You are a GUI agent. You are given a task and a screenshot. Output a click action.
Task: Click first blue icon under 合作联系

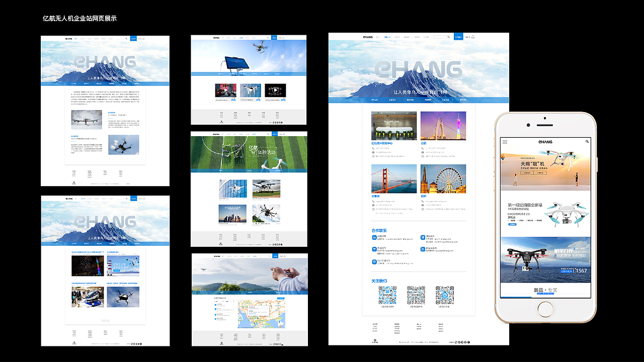coord(374,237)
